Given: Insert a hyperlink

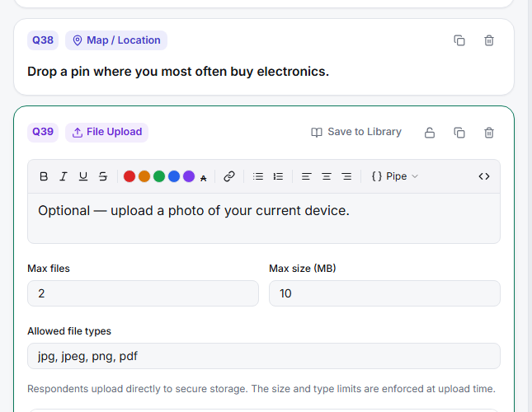Looking at the screenshot, I should (229, 176).
